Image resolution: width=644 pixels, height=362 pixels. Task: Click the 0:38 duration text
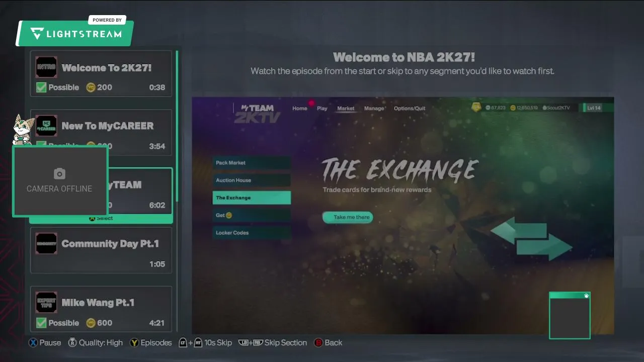click(157, 87)
